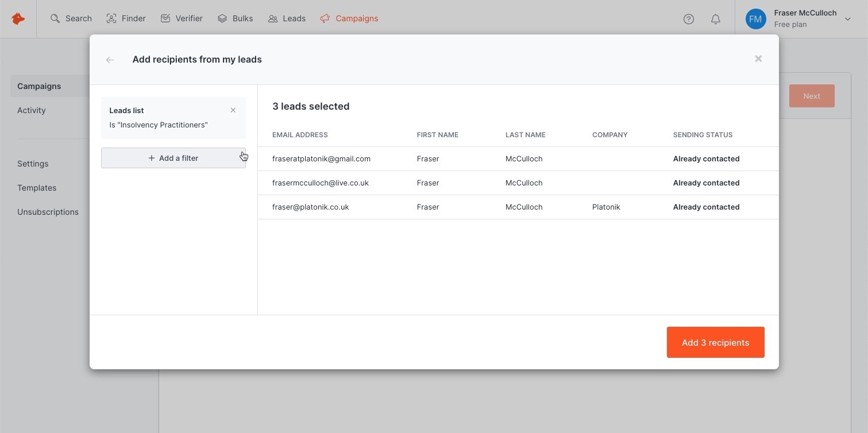Expand the account dropdown chevron

[847, 19]
